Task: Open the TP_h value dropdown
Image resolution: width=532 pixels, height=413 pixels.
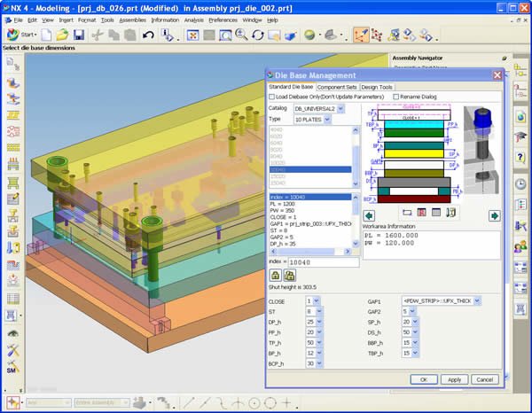Action: pyautogui.click(x=319, y=341)
